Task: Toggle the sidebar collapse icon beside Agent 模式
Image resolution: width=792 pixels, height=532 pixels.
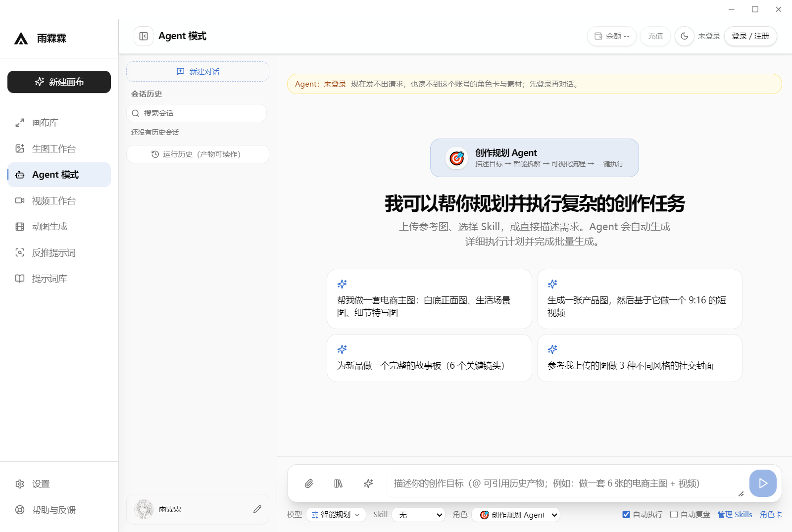Action: tap(144, 36)
